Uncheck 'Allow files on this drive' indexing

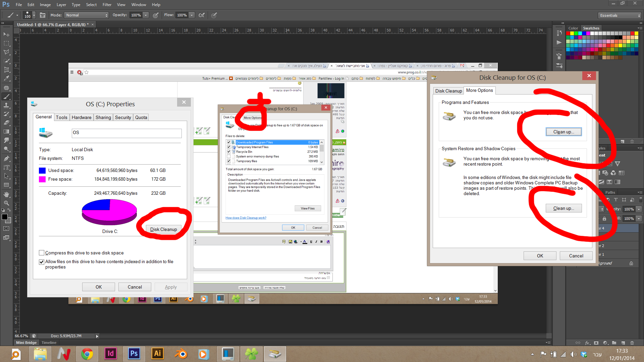point(42,262)
